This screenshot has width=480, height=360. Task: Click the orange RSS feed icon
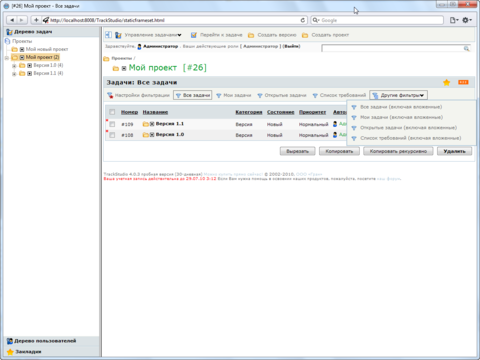pos(463,82)
